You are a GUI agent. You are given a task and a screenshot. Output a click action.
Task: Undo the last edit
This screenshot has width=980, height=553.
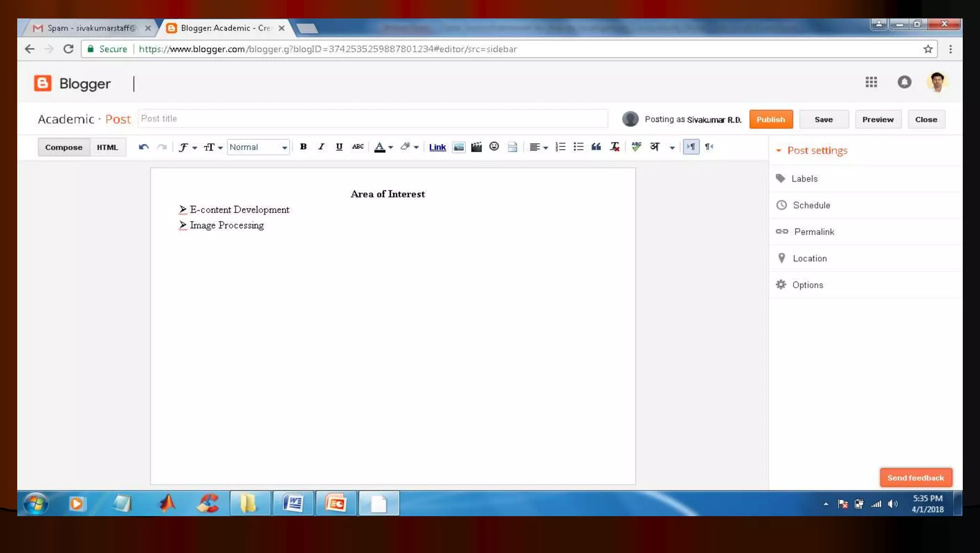point(144,147)
